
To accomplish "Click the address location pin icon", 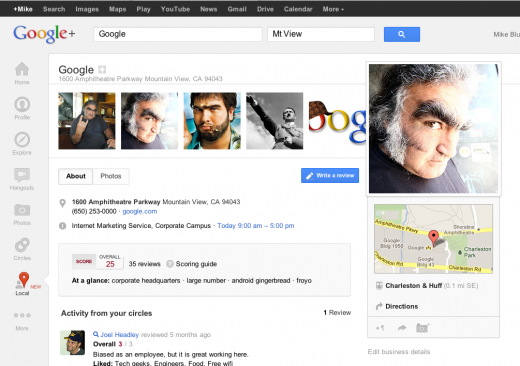I will 62,203.
